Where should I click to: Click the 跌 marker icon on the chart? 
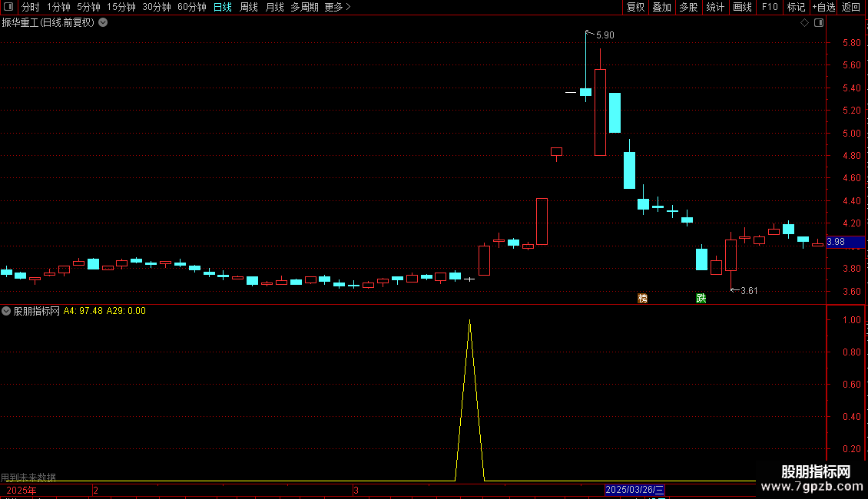[x=701, y=298]
